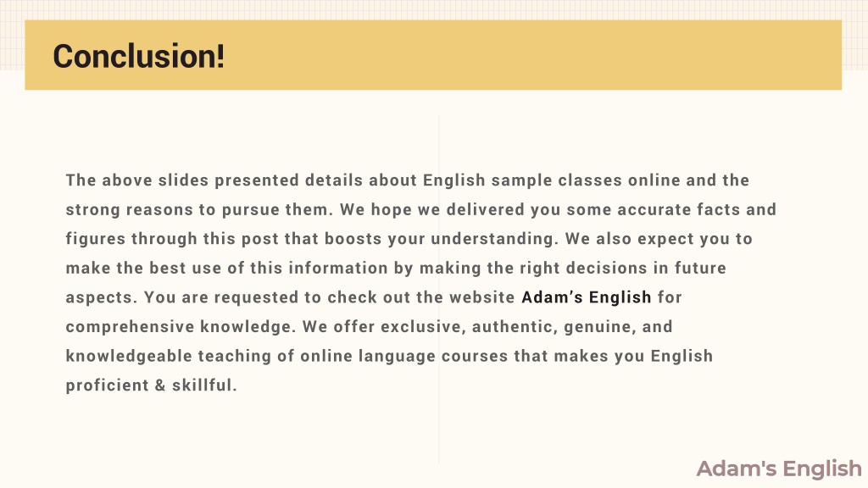868x488 pixels.
Task: Click the faint vertical divider line mid-slide
Action: click(x=439, y=290)
